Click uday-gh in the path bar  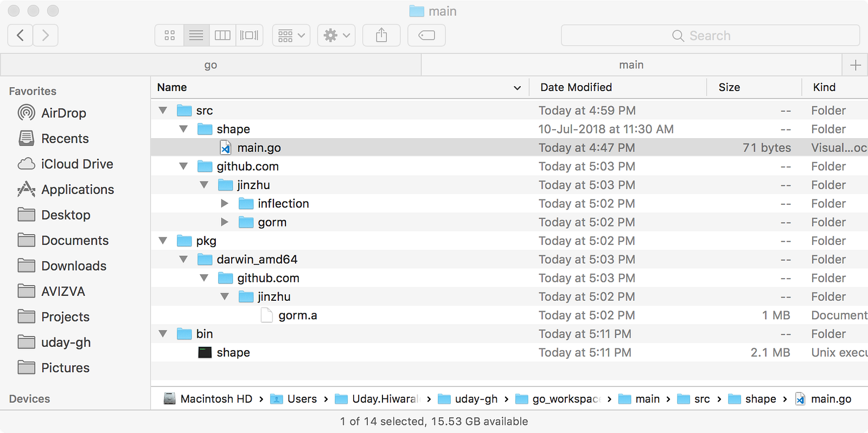(x=468, y=399)
